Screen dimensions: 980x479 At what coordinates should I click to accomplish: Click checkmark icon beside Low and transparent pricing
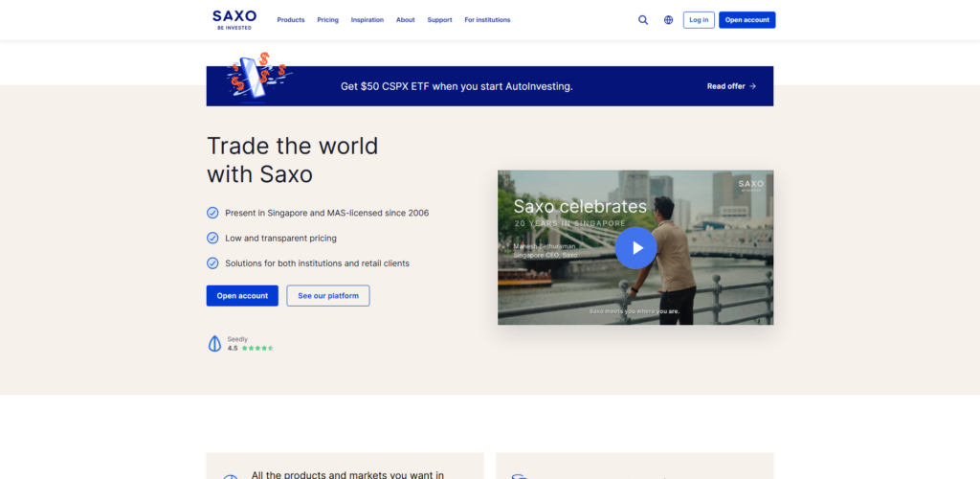(212, 239)
